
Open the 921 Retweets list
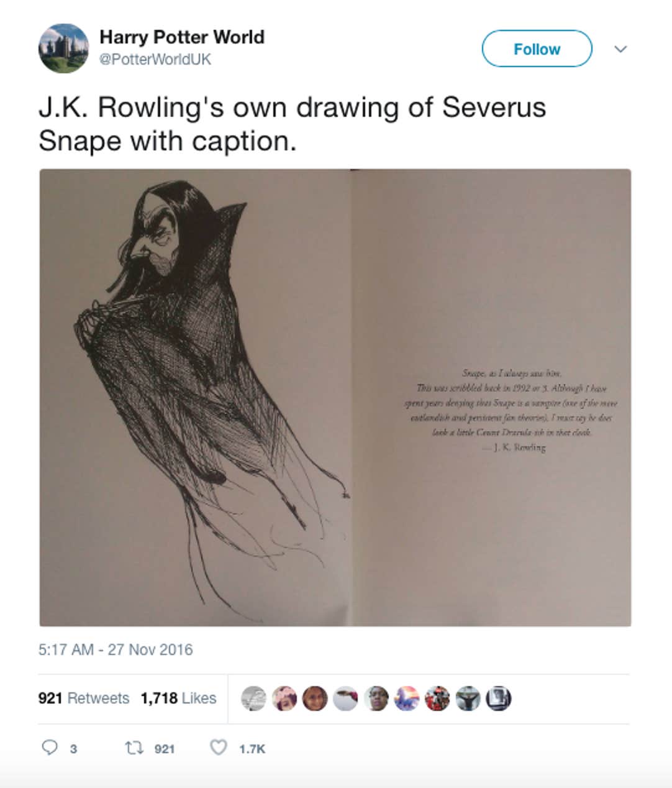coord(84,698)
